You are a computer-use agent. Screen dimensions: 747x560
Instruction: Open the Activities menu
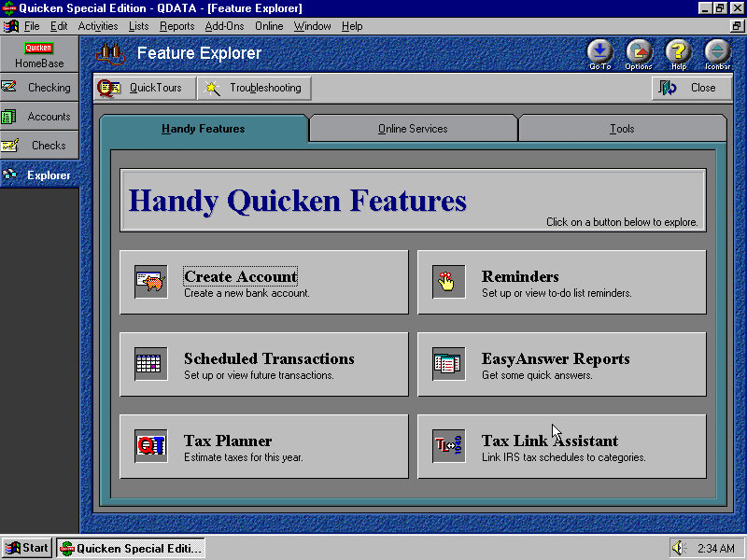98,26
